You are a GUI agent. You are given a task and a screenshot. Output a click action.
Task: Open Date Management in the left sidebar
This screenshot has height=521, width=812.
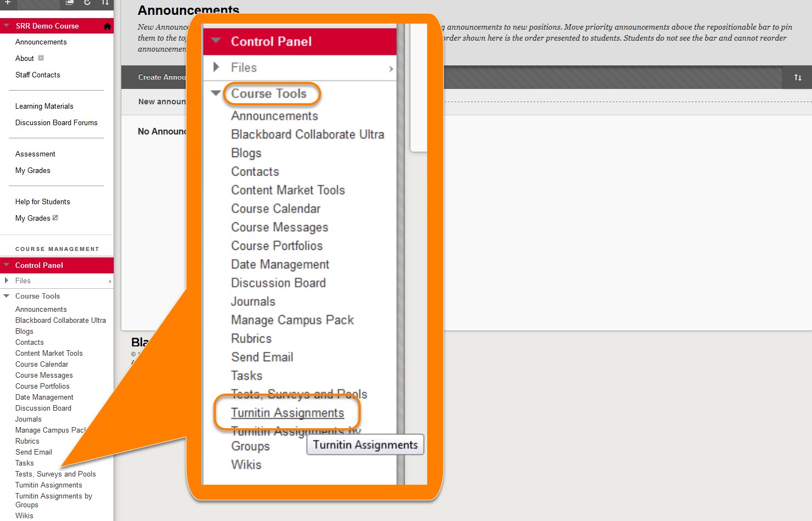point(44,397)
